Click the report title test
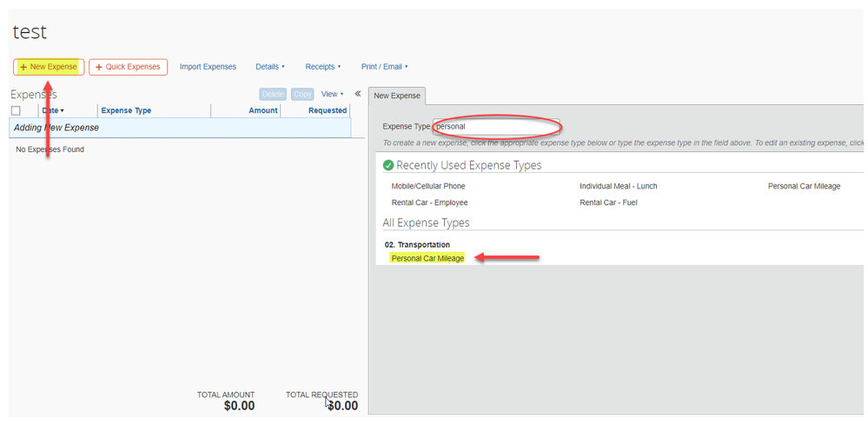The height and width of the screenshot is (425, 868). point(30,31)
